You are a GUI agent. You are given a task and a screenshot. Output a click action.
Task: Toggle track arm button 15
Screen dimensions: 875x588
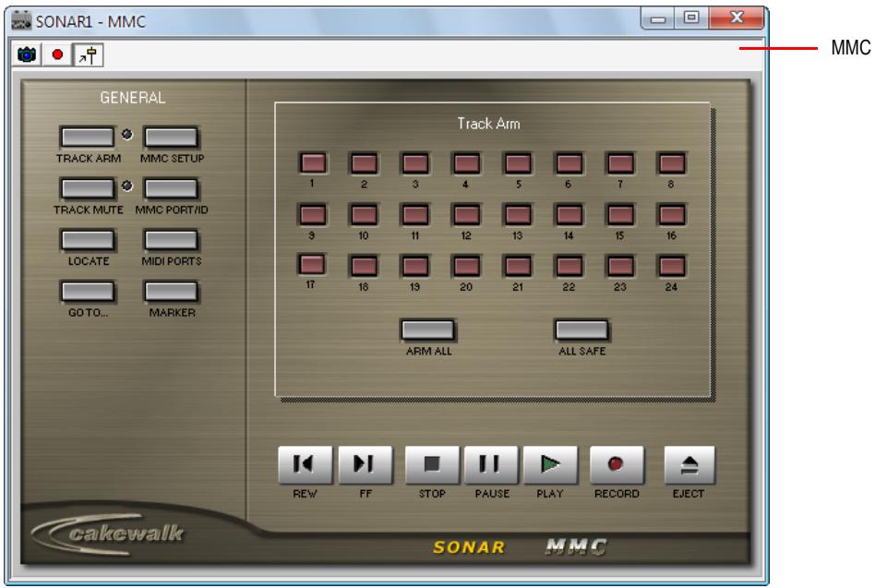[620, 215]
